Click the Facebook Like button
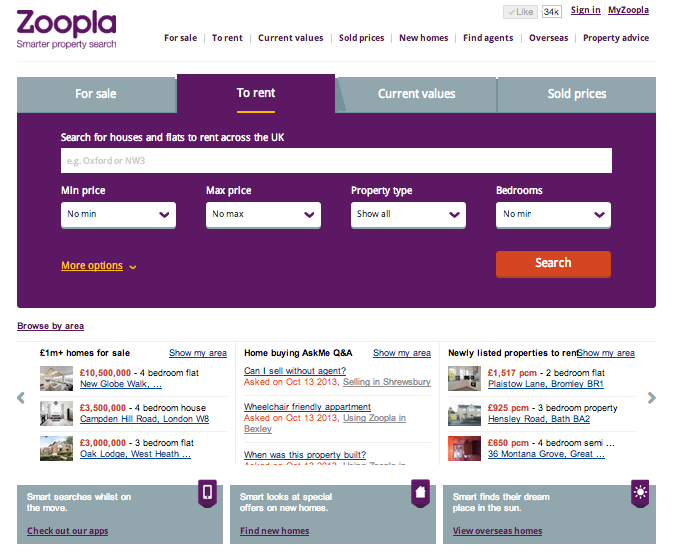The width and height of the screenshot is (676, 555). [520, 12]
